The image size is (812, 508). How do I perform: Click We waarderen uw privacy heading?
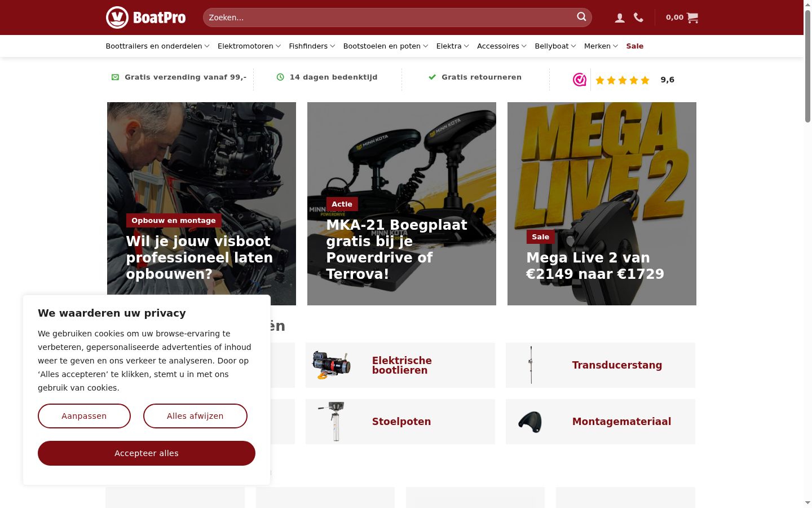click(x=112, y=313)
